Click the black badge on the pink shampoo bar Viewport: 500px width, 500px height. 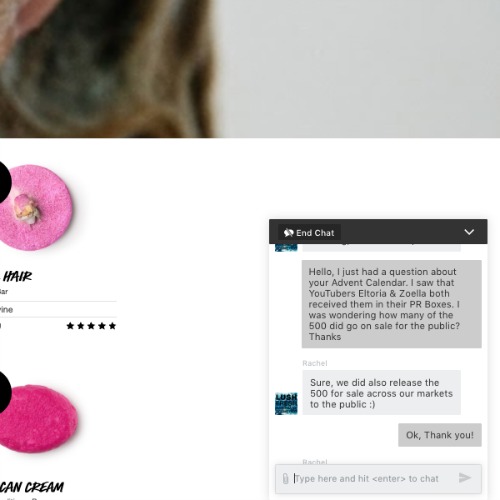pyautogui.click(x=5, y=183)
